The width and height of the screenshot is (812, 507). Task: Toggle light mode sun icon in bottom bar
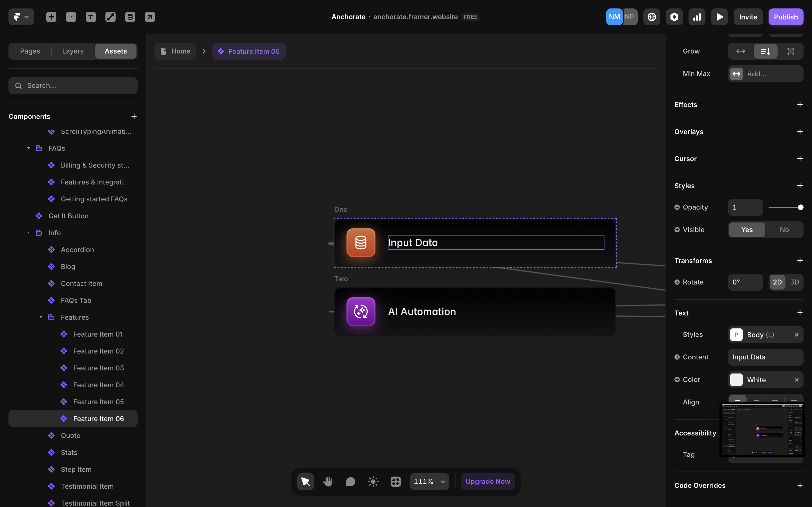click(373, 482)
